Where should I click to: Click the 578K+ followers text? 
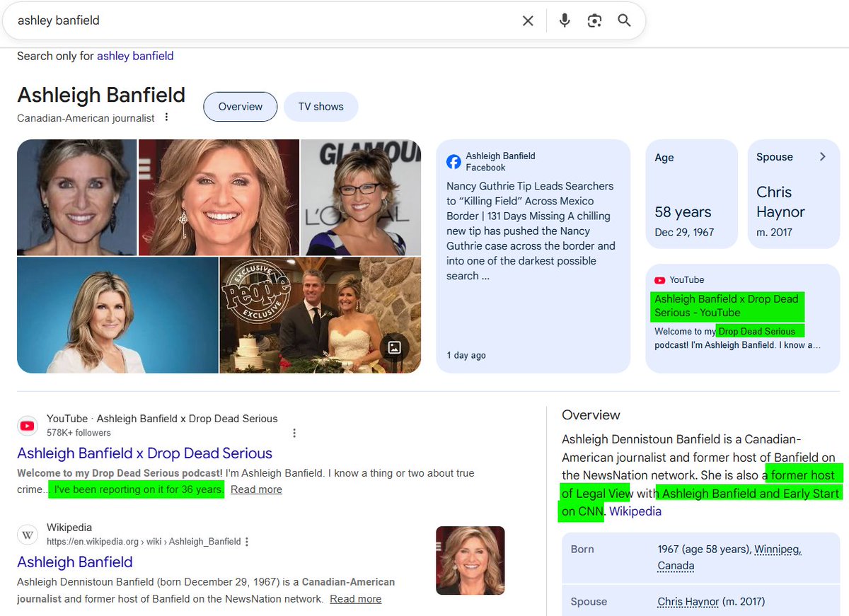(79, 433)
